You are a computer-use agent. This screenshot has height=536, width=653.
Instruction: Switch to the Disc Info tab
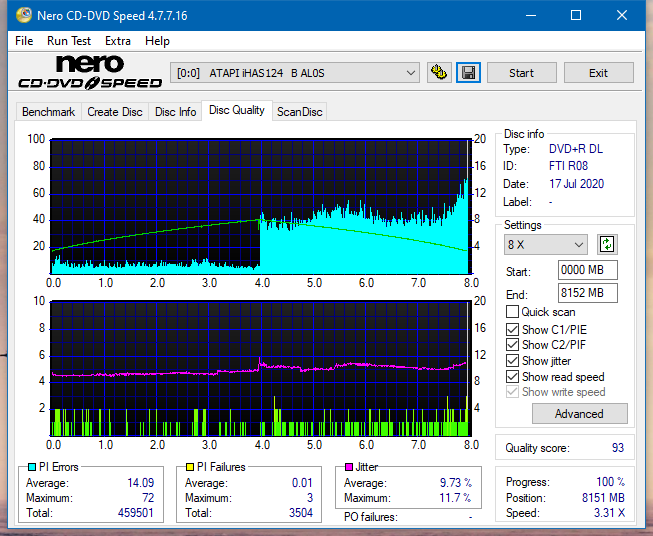[175, 112]
